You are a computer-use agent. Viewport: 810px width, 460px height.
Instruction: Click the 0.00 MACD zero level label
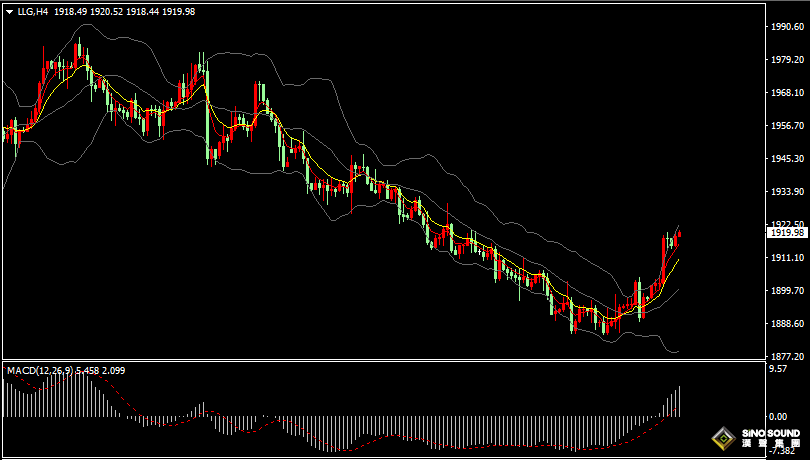776,416
